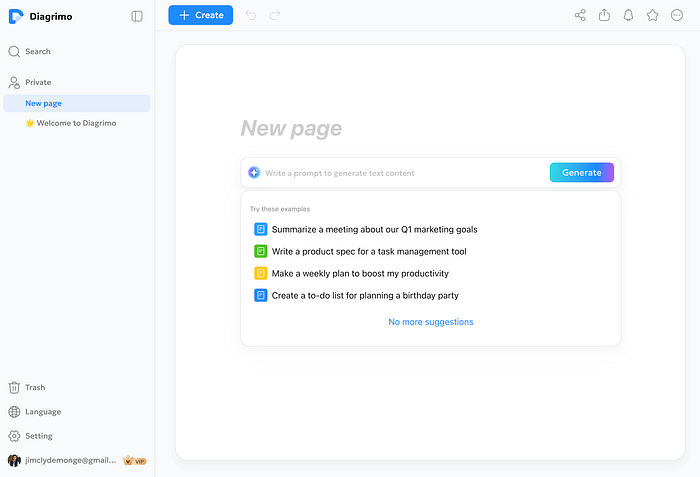Click the No more suggestions link
Viewport: 700px width, 477px height.
(x=431, y=322)
